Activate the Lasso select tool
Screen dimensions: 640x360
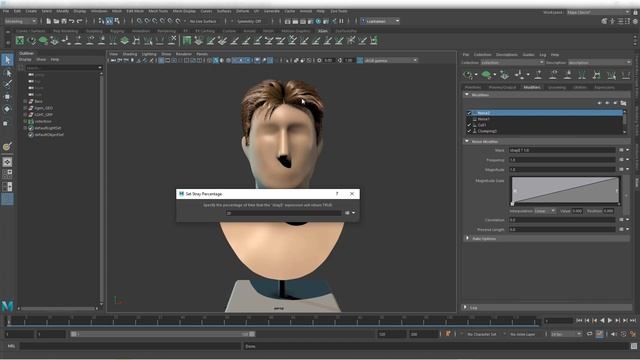point(7,73)
